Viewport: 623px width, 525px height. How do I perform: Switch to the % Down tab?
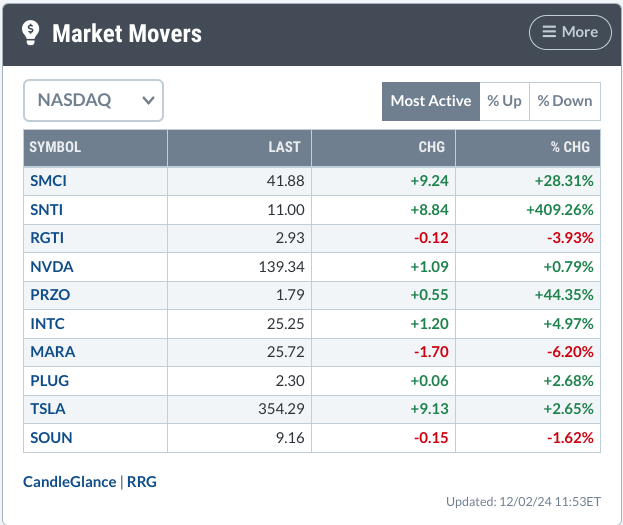click(x=565, y=101)
